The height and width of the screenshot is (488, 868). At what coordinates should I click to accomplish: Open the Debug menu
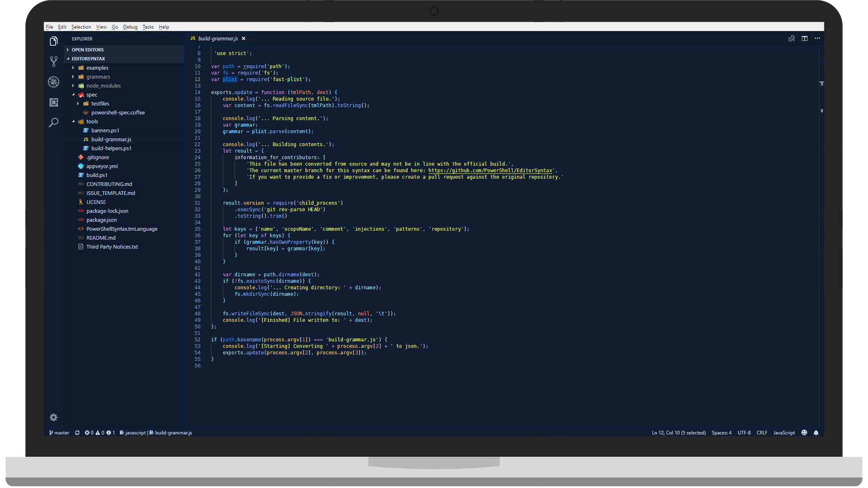coord(130,27)
